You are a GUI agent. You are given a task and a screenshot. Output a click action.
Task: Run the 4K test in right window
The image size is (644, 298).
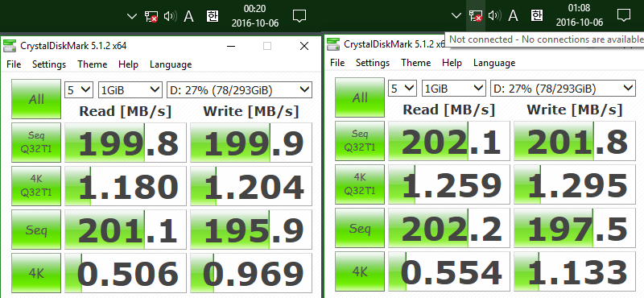pyautogui.click(x=360, y=271)
